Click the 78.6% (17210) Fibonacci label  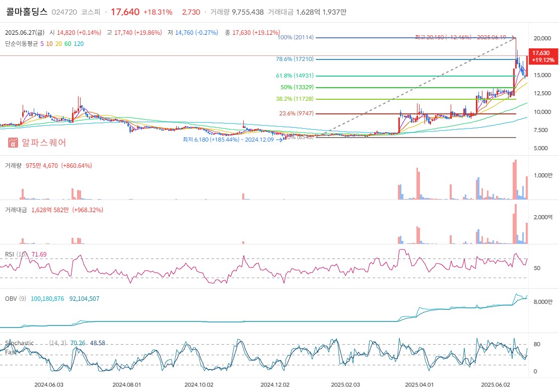[295, 59]
